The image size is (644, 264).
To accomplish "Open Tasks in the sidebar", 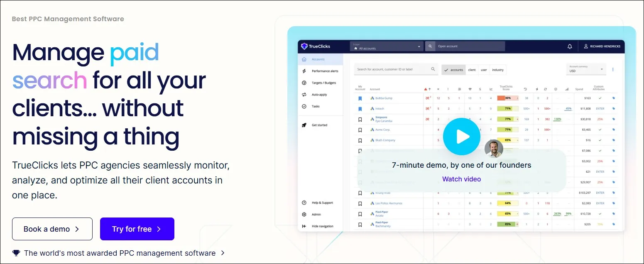I will coord(321,106).
